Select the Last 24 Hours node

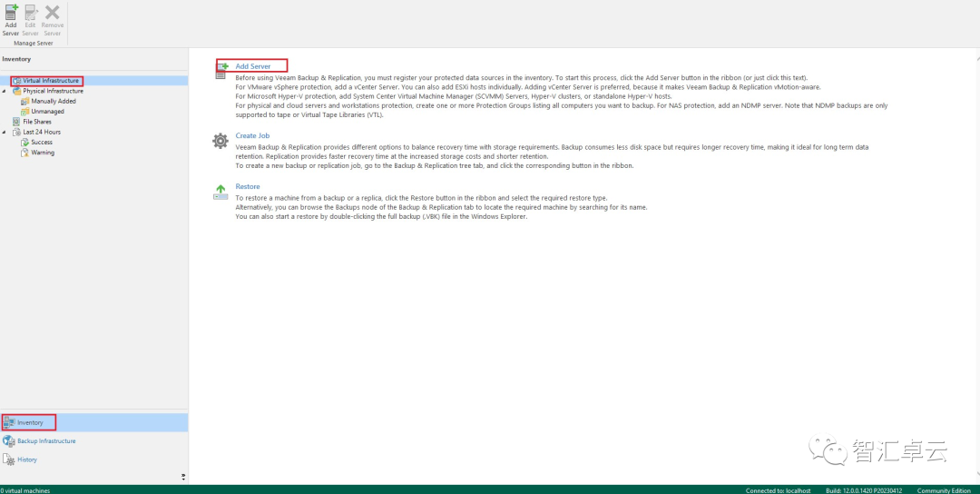(x=42, y=132)
